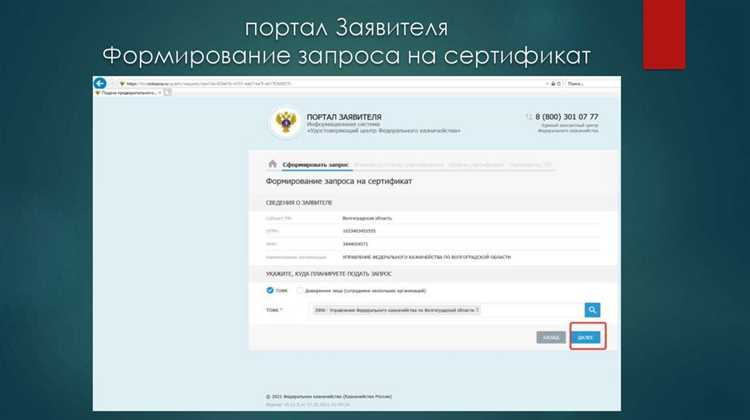Click the Формирование запроса на сертификат heading

[339, 181]
